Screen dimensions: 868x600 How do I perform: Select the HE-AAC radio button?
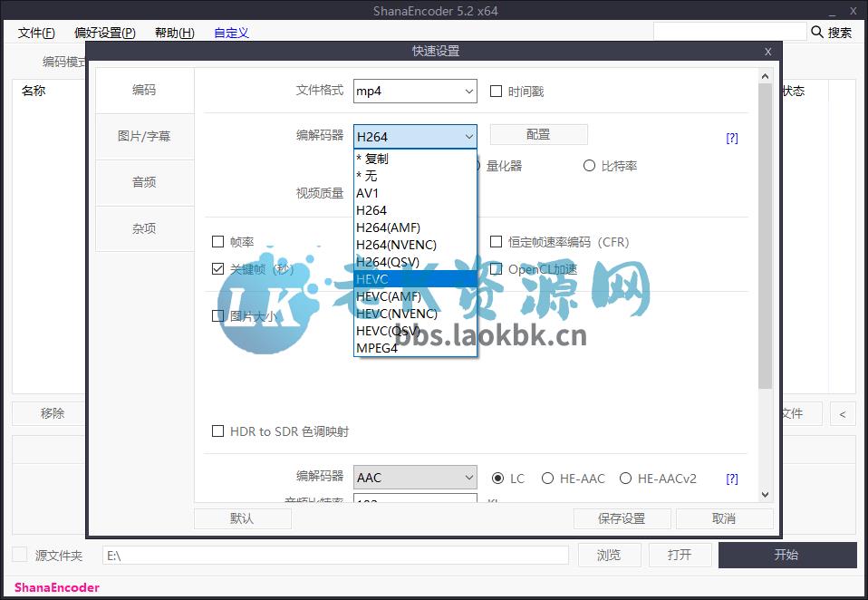pos(547,479)
